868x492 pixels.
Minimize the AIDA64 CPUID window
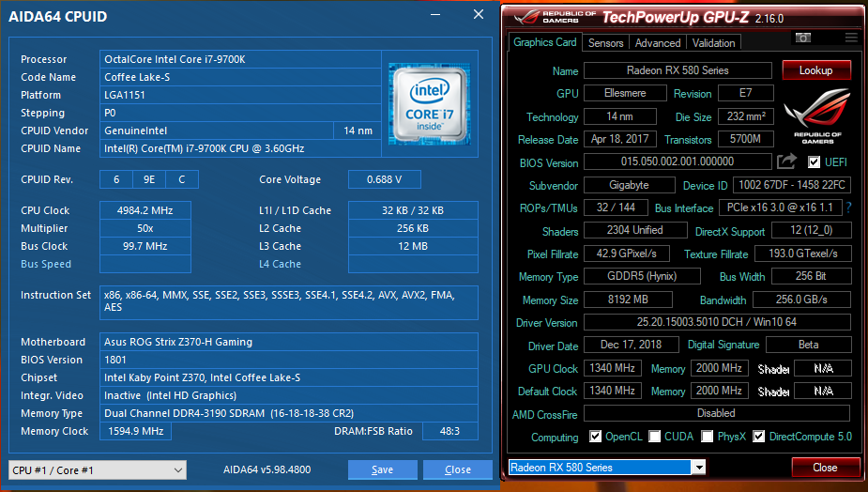pyautogui.click(x=435, y=15)
